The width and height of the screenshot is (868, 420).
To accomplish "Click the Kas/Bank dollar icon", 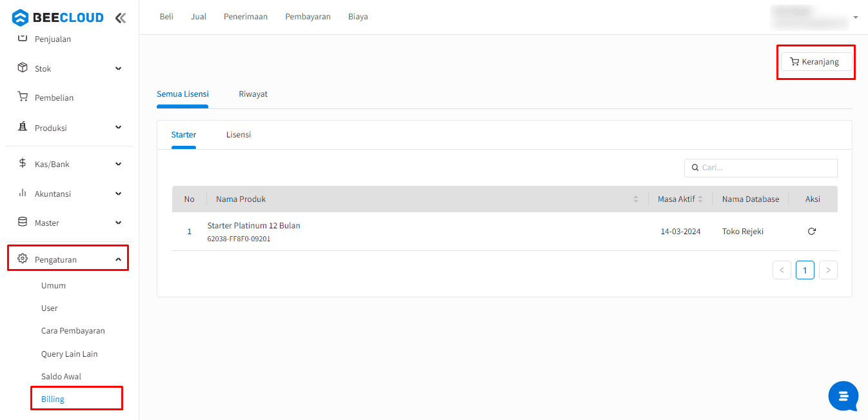I will click(x=23, y=164).
